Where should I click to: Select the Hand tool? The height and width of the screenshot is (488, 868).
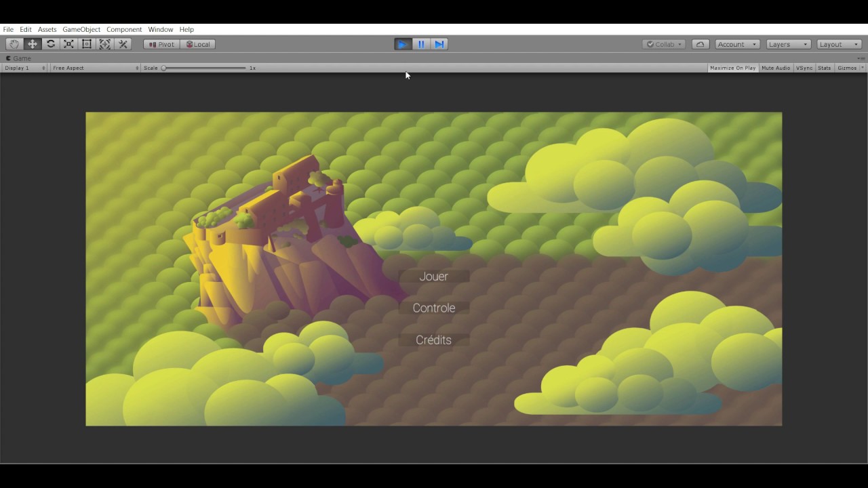point(14,44)
